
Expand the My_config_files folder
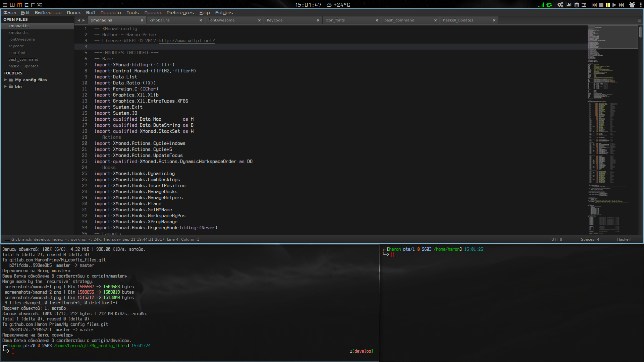pyautogui.click(x=5, y=80)
